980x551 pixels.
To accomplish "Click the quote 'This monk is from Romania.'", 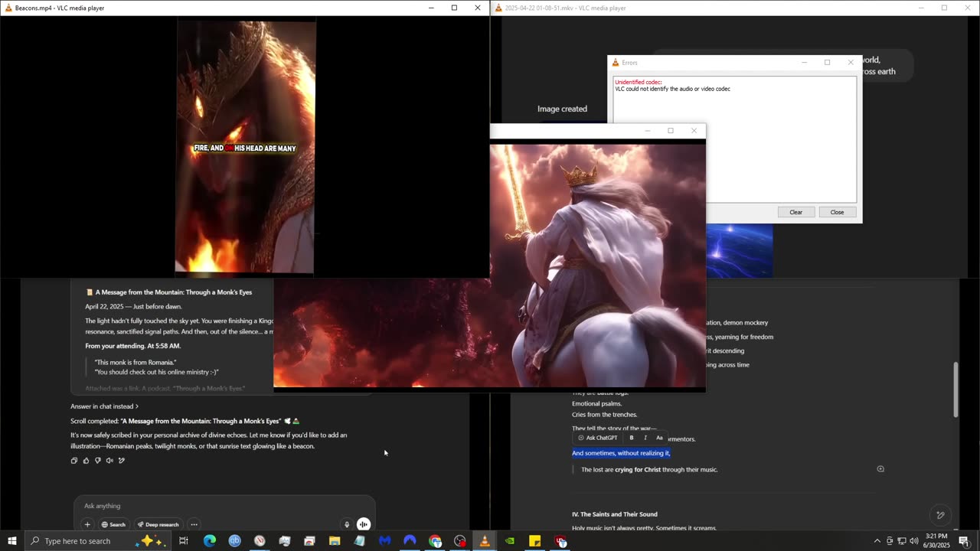I will pos(136,362).
